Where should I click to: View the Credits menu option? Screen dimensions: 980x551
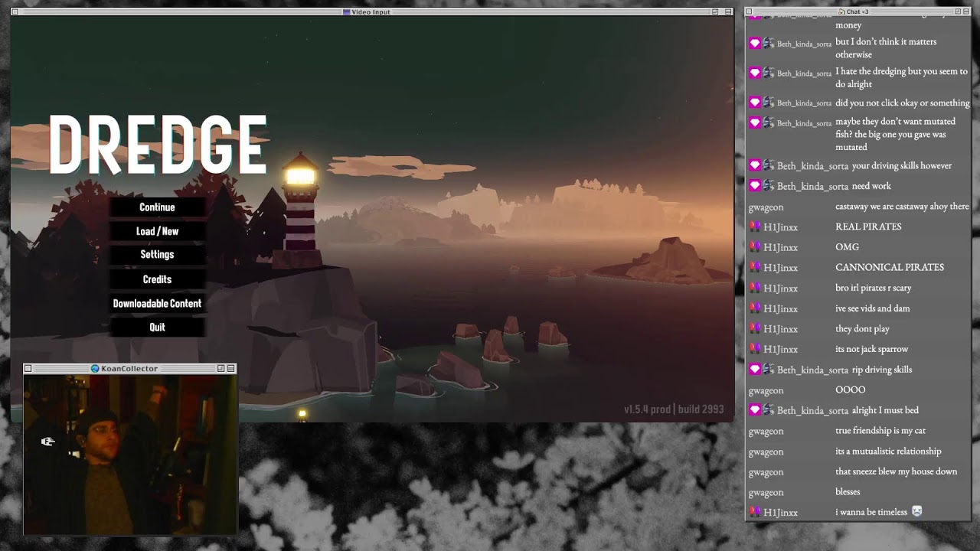[x=157, y=279]
